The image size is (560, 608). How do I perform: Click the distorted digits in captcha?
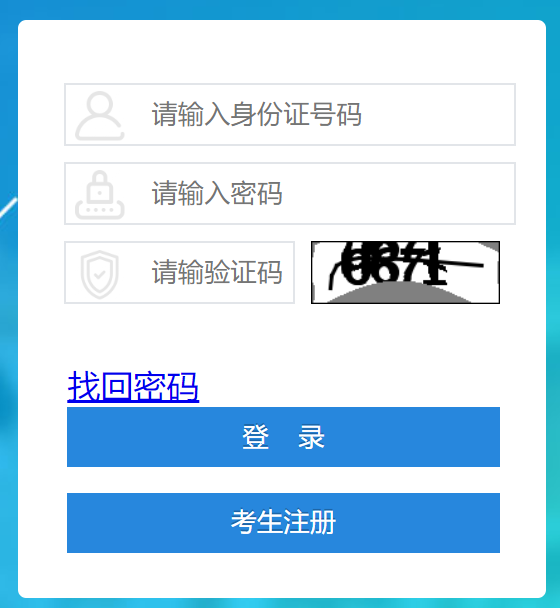pyautogui.click(x=392, y=264)
